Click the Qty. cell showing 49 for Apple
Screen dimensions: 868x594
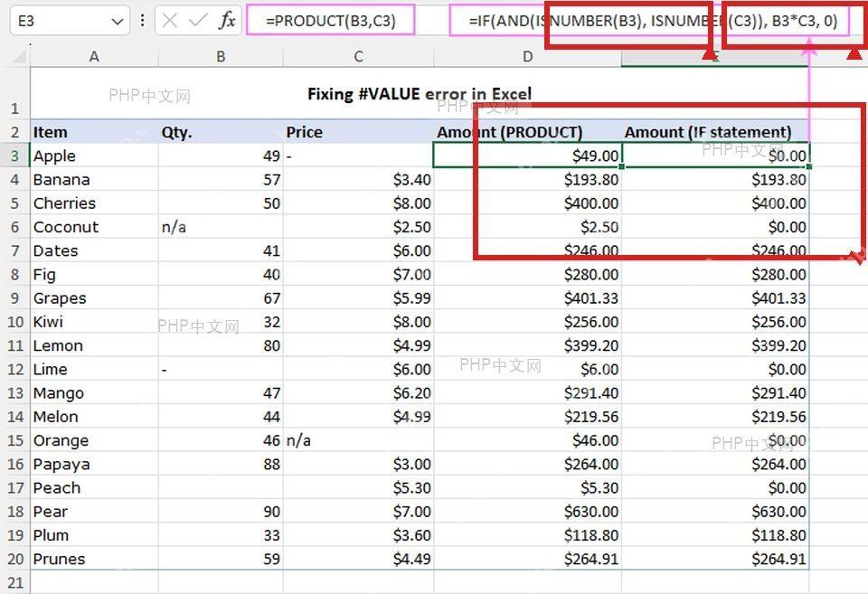click(x=221, y=156)
